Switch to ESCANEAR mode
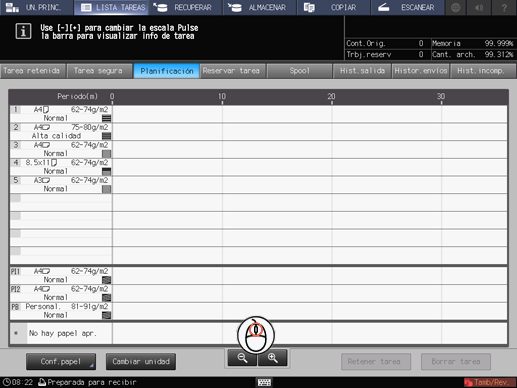 coord(407,7)
